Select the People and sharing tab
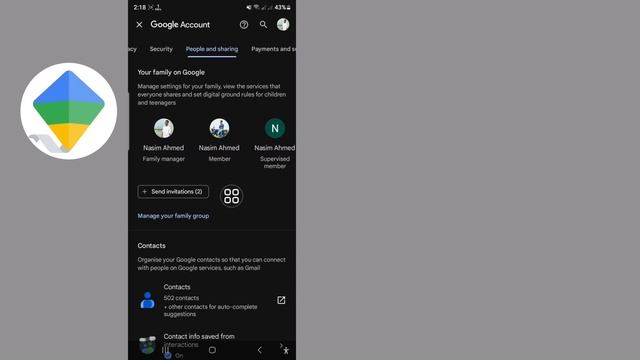The width and height of the screenshot is (640, 360). pos(212,49)
